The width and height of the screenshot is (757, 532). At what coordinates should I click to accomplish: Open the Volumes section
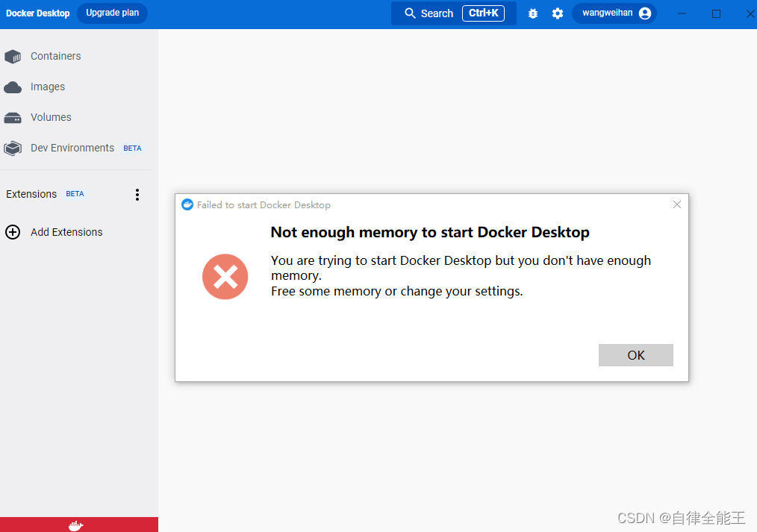(51, 117)
